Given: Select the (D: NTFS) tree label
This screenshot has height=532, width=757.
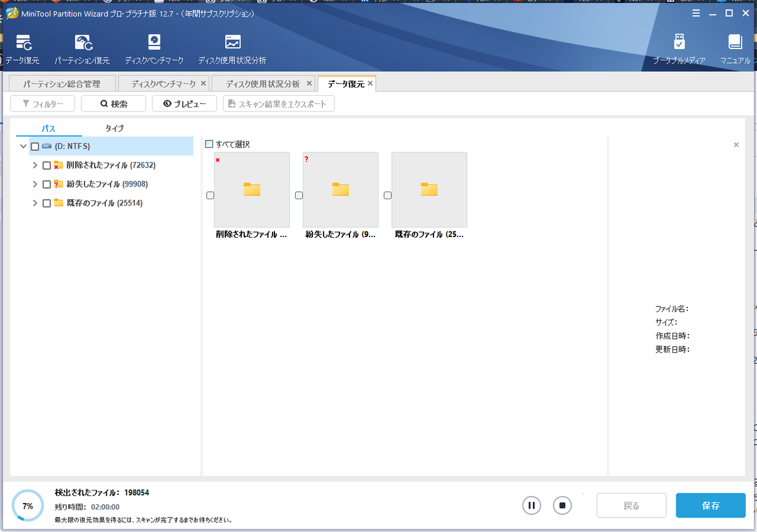Looking at the screenshot, I should (x=73, y=146).
